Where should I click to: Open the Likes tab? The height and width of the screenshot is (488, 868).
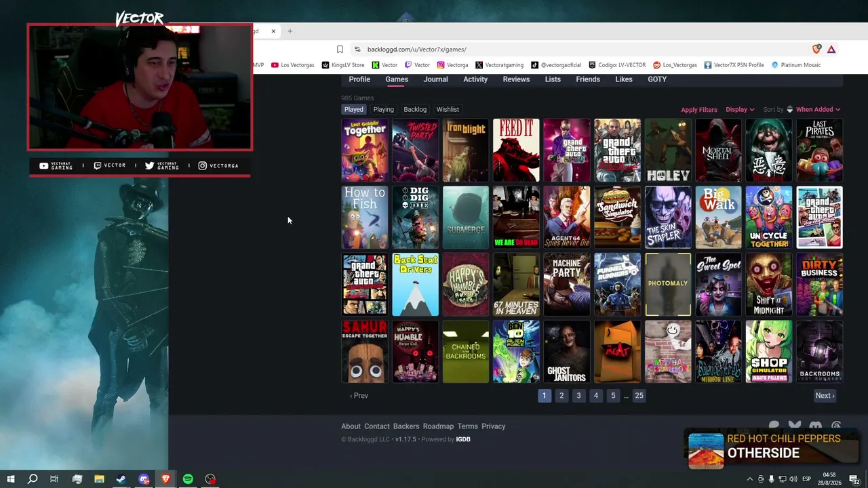point(624,79)
